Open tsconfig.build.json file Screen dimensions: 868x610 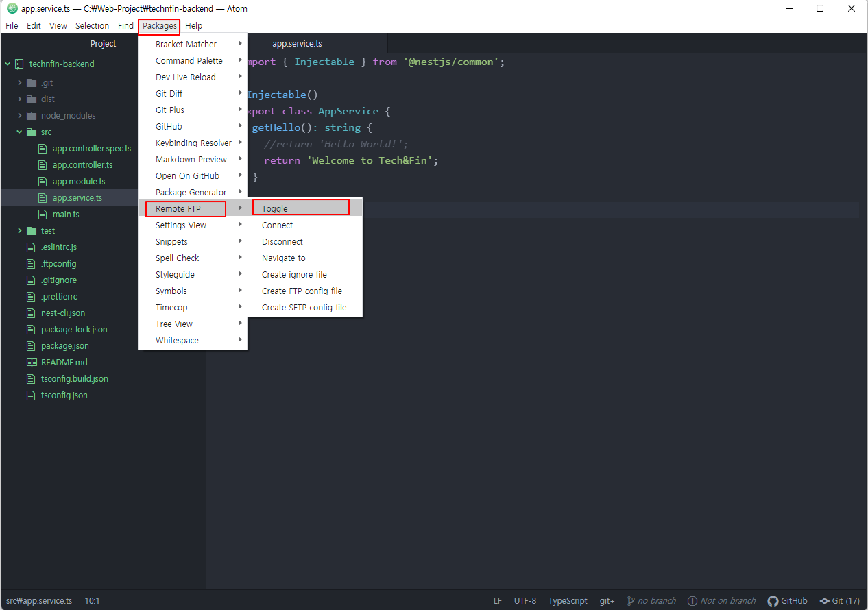coord(75,378)
